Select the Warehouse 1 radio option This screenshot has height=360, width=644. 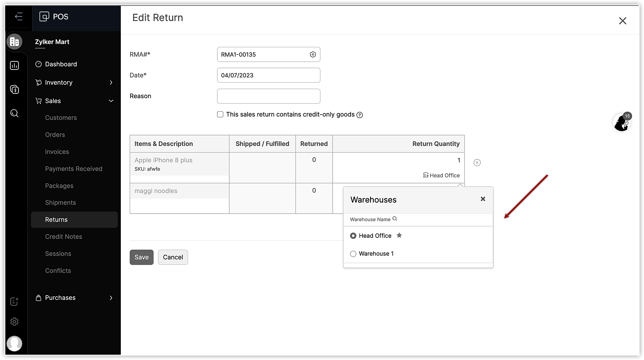pos(353,254)
